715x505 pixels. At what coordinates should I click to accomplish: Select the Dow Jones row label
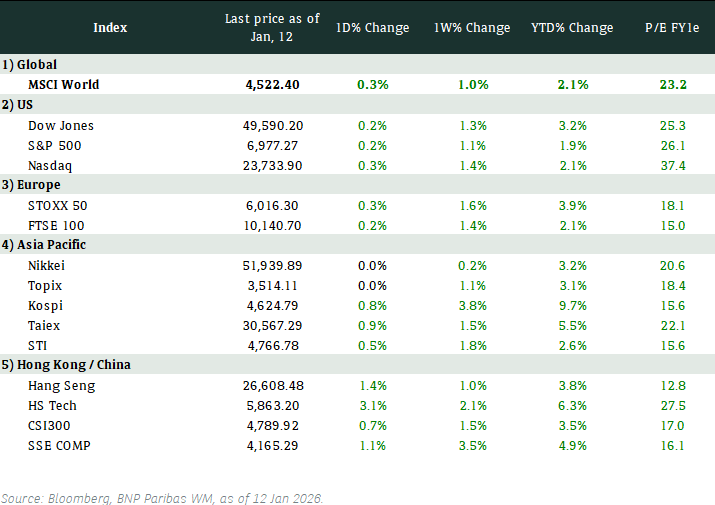point(60,125)
